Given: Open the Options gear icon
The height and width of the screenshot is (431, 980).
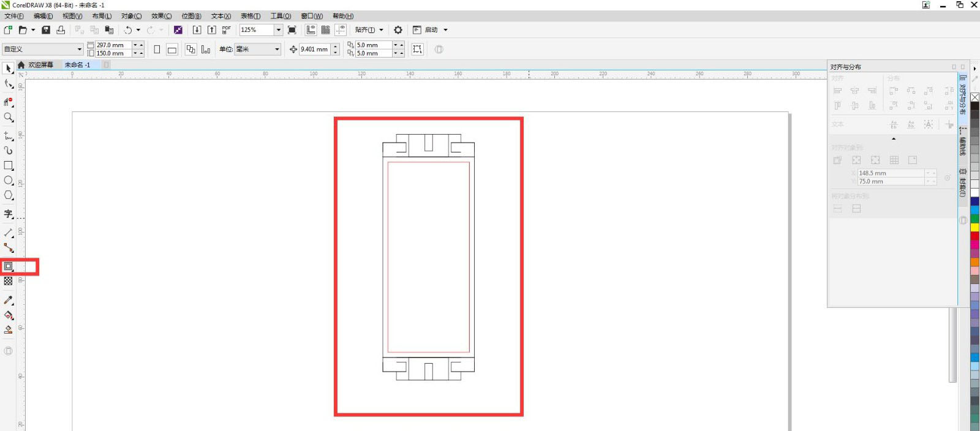Looking at the screenshot, I should point(398,30).
